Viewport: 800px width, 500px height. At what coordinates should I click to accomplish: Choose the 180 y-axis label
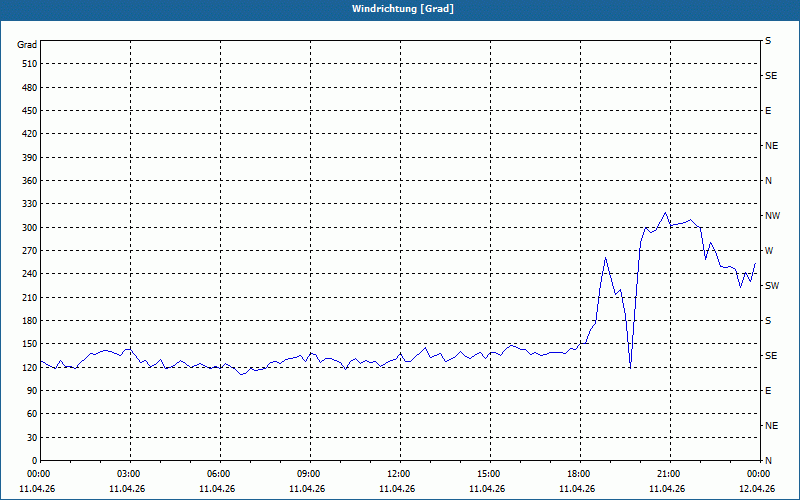[30, 321]
